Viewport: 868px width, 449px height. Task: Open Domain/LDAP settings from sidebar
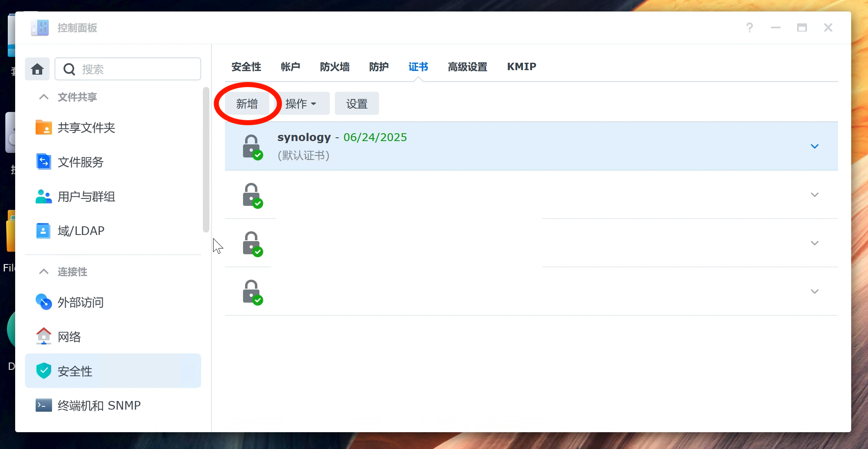[43, 230]
